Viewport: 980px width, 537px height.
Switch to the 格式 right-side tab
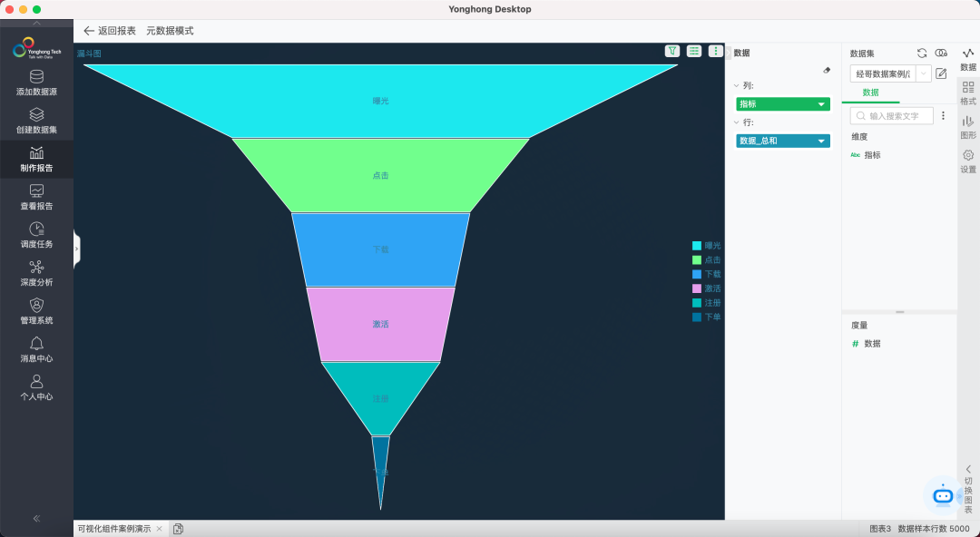(x=968, y=93)
